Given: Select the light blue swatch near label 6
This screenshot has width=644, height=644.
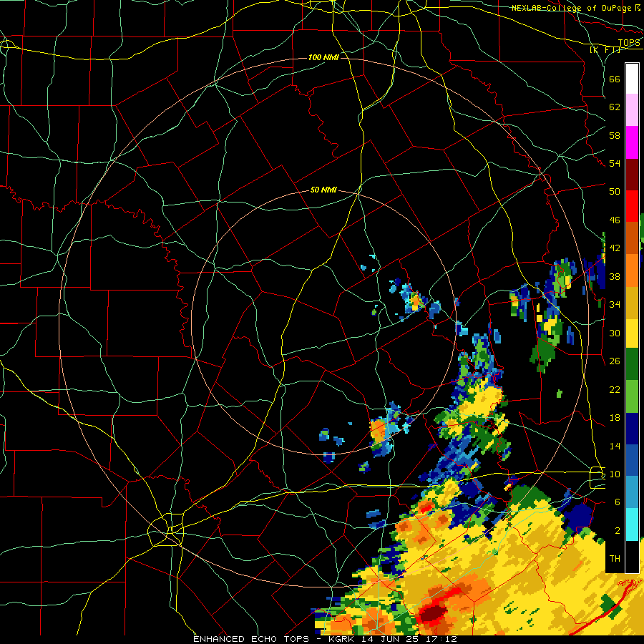Looking at the screenshot, I should [x=632, y=492].
